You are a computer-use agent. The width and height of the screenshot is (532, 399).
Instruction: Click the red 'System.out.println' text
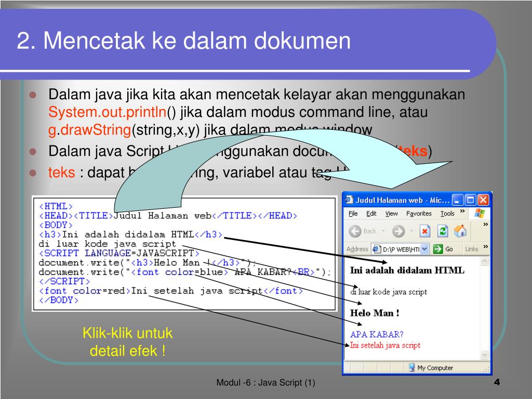click(x=107, y=112)
